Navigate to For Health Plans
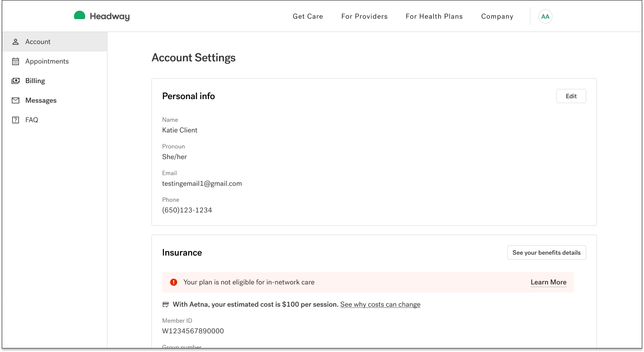This screenshot has width=644, height=352. click(x=434, y=16)
